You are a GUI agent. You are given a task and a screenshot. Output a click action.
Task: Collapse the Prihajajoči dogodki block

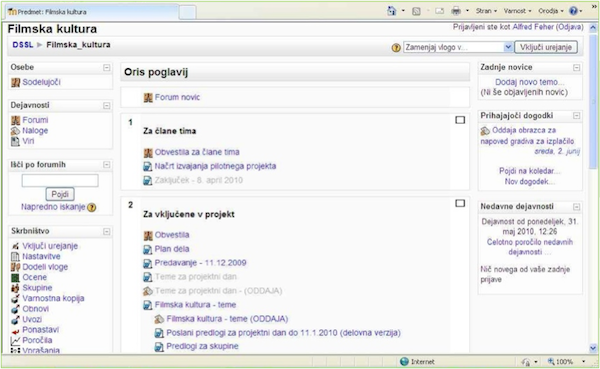576,116
